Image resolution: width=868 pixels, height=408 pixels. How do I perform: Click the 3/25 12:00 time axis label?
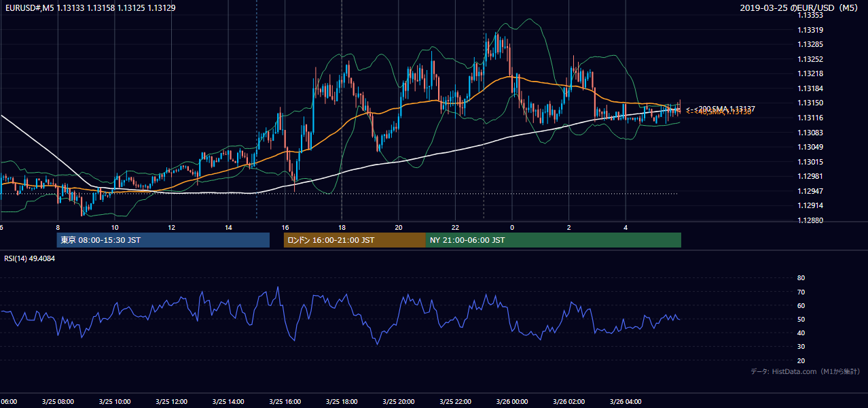click(171, 402)
